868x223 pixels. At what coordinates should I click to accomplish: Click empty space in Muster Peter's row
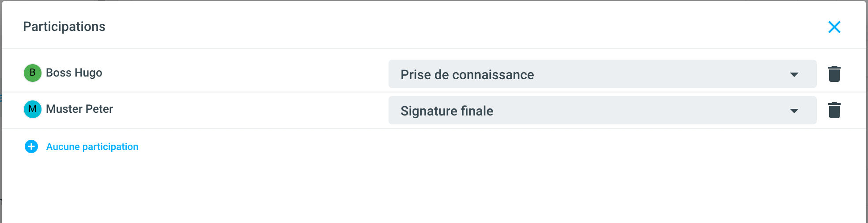point(247,109)
